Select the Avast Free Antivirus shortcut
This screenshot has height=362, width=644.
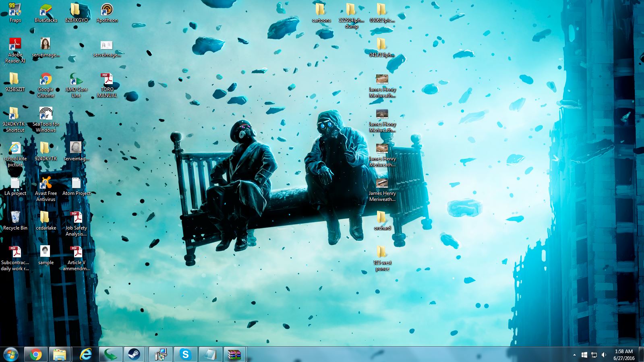click(46, 189)
